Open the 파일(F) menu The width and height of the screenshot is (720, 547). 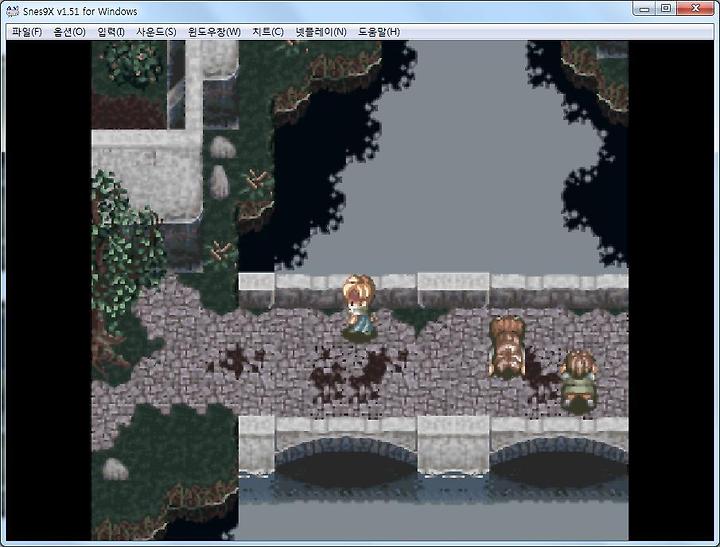click(27, 32)
